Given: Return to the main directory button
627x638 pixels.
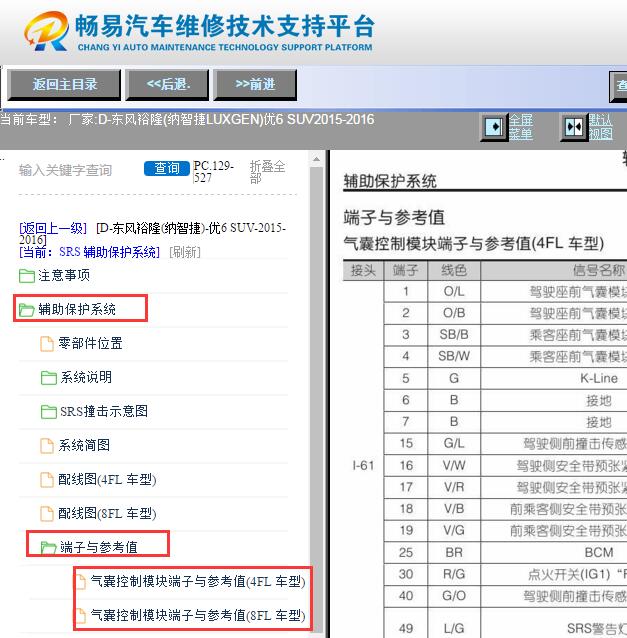Looking at the screenshot, I should [64, 85].
